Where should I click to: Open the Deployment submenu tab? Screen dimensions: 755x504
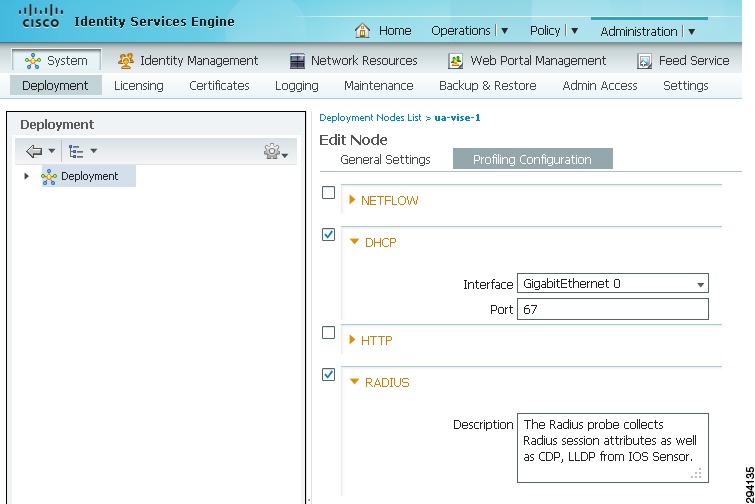click(x=55, y=86)
